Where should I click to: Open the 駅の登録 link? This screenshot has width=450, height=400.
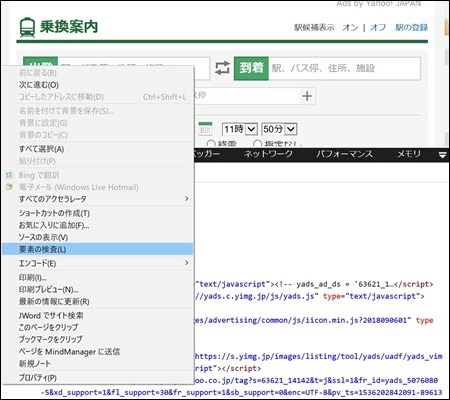[x=412, y=27]
